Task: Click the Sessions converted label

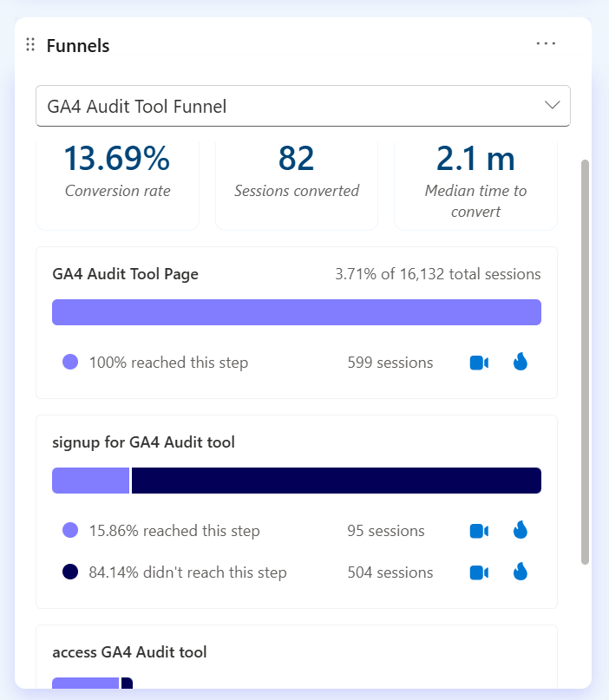Action: point(297,191)
